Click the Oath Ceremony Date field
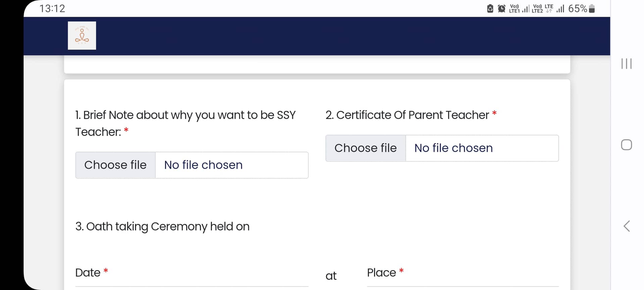 click(x=192, y=281)
